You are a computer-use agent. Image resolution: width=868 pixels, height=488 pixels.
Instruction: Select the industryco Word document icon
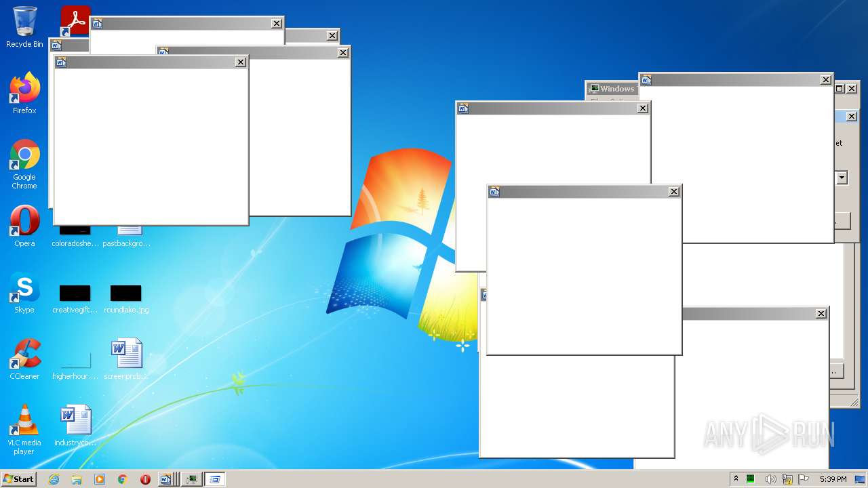pyautogui.click(x=75, y=426)
